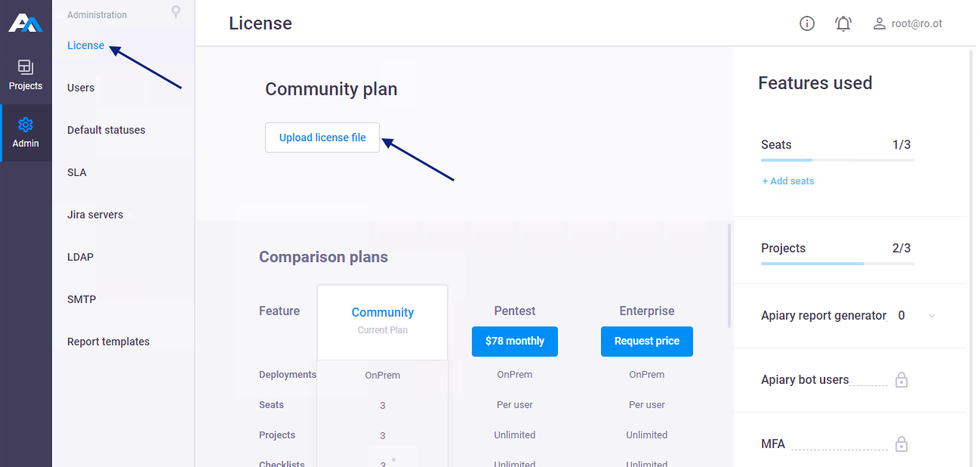Image resolution: width=980 pixels, height=467 pixels.
Task: Open the Projects sidebar section
Action: 26,75
